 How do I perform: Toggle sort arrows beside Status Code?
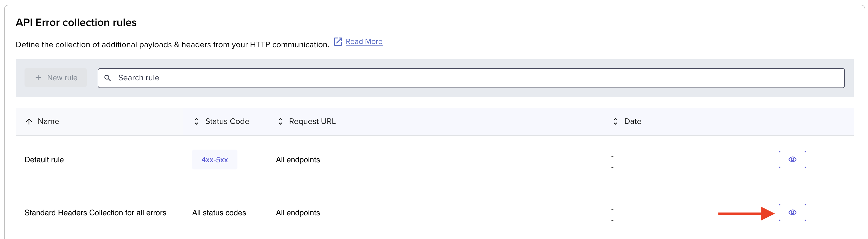pyautogui.click(x=196, y=121)
